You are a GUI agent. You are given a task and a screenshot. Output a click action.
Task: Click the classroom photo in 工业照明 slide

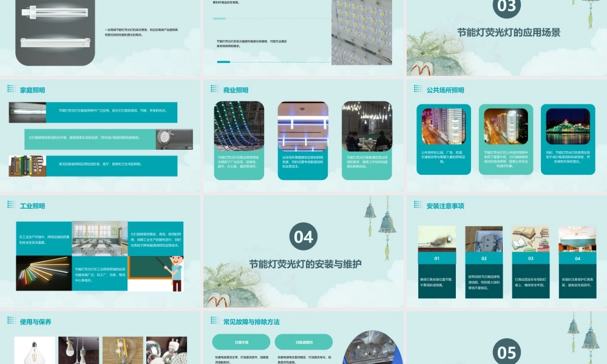(x=100, y=238)
